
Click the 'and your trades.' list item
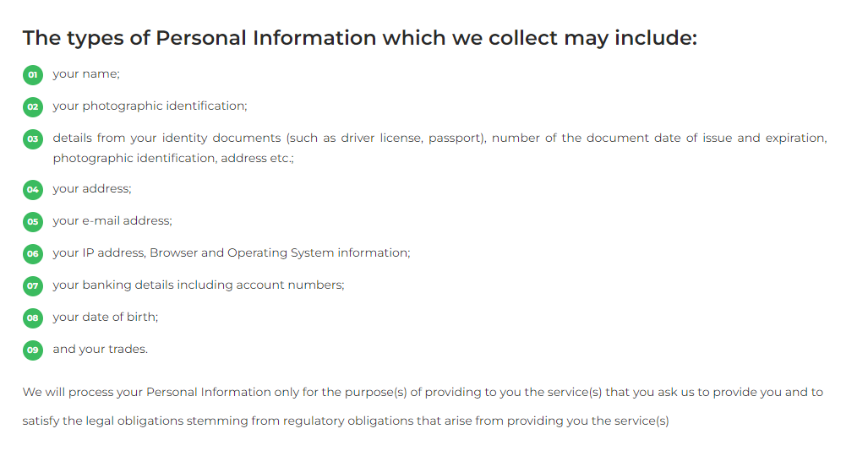101,350
